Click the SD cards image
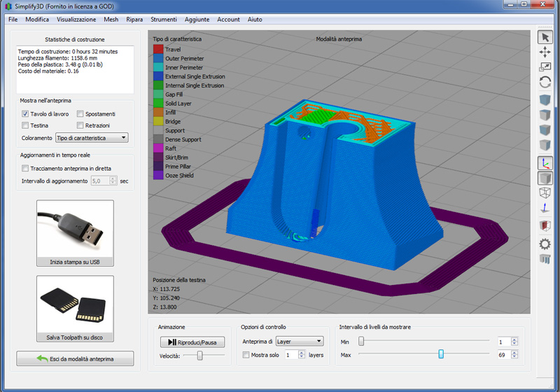The image size is (560, 392). coord(75,304)
